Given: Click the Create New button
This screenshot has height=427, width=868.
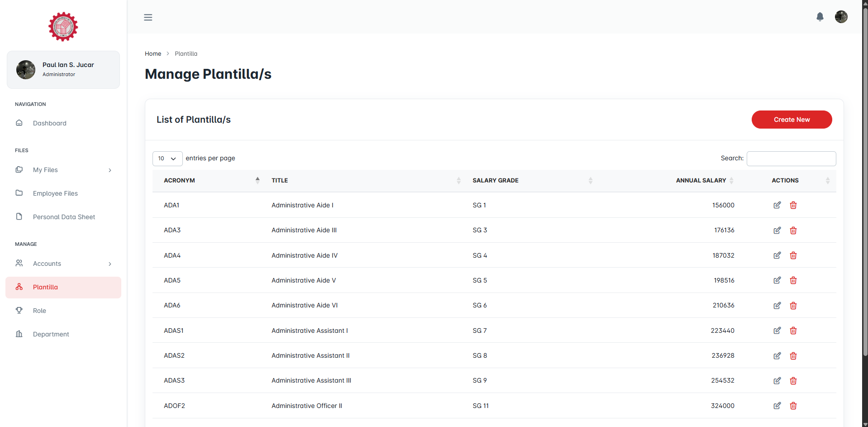Looking at the screenshot, I should 792,120.
